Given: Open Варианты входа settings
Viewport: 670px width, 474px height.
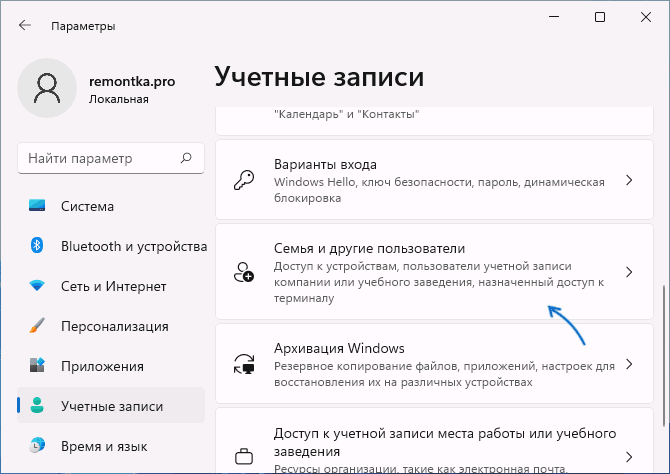Looking at the screenshot, I should point(434,180).
